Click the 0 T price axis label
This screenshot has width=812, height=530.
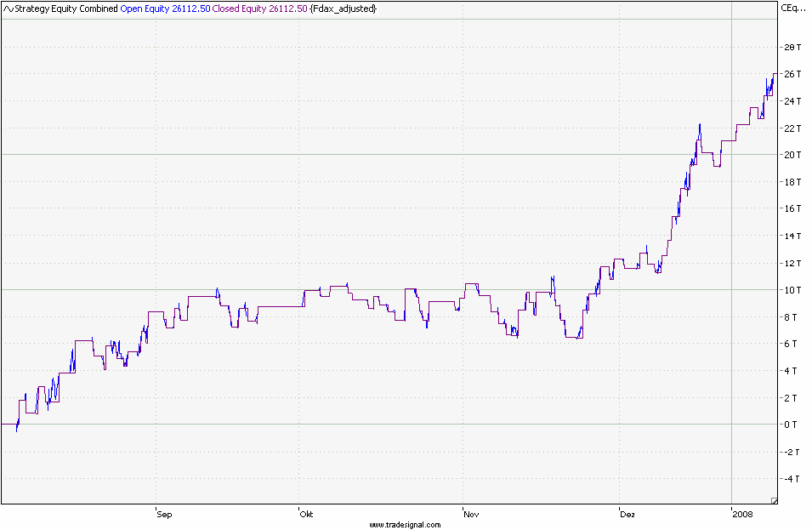pos(791,425)
